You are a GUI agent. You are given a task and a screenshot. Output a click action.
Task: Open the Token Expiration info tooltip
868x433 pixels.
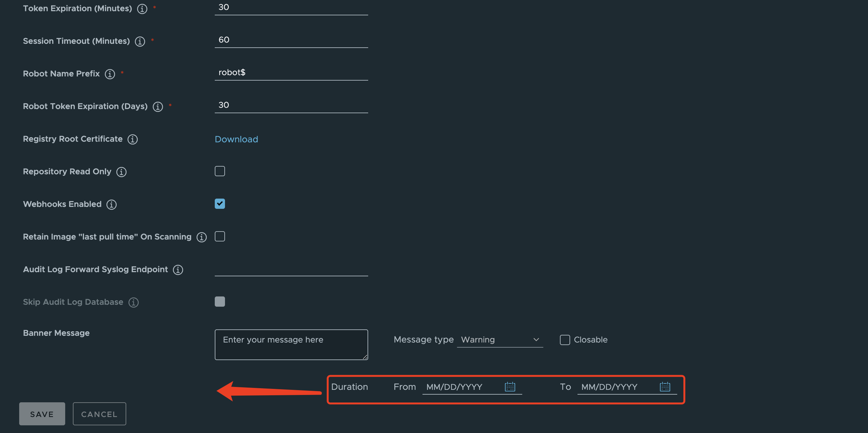pyautogui.click(x=142, y=9)
